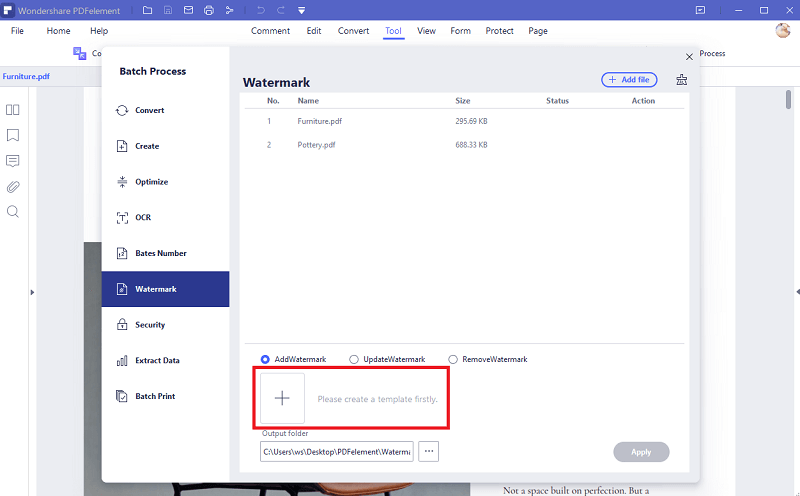Click the Apply button
Viewport: 800px width, 496px height.
[641, 452]
